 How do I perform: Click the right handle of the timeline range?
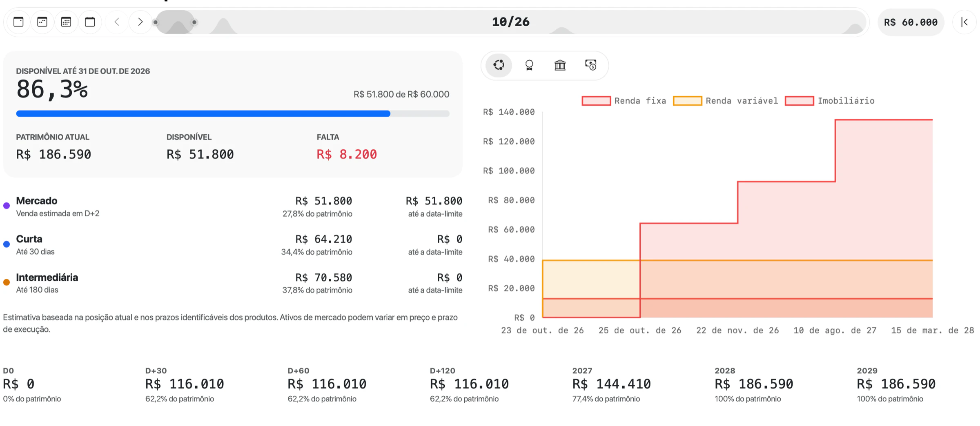194,22
